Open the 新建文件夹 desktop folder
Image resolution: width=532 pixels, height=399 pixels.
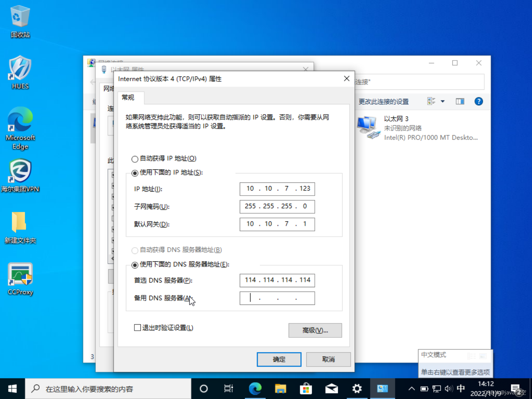[20, 228]
